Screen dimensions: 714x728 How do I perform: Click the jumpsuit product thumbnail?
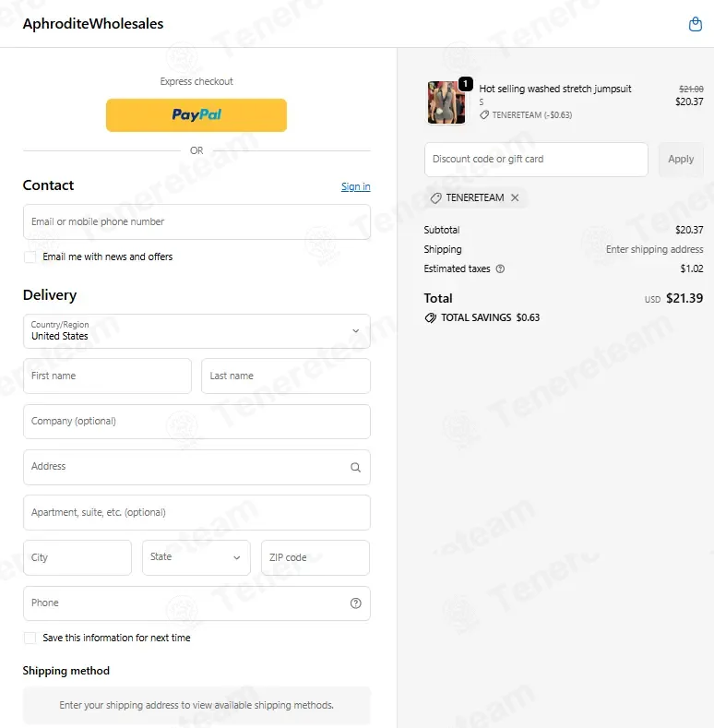pos(446,102)
